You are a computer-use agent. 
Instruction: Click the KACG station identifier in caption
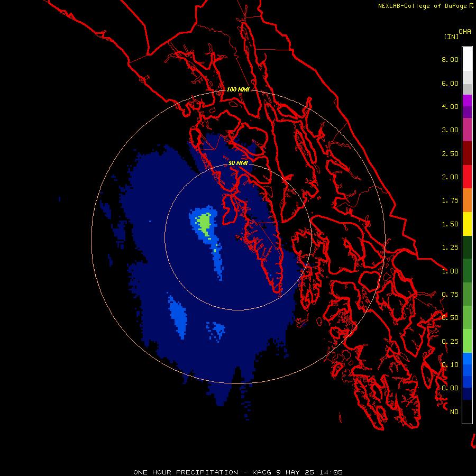pyautogui.click(x=262, y=472)
